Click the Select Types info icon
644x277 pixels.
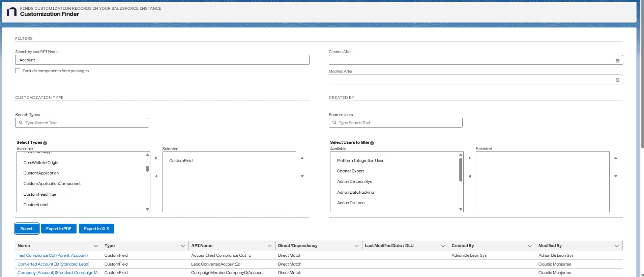coord(45,143)
